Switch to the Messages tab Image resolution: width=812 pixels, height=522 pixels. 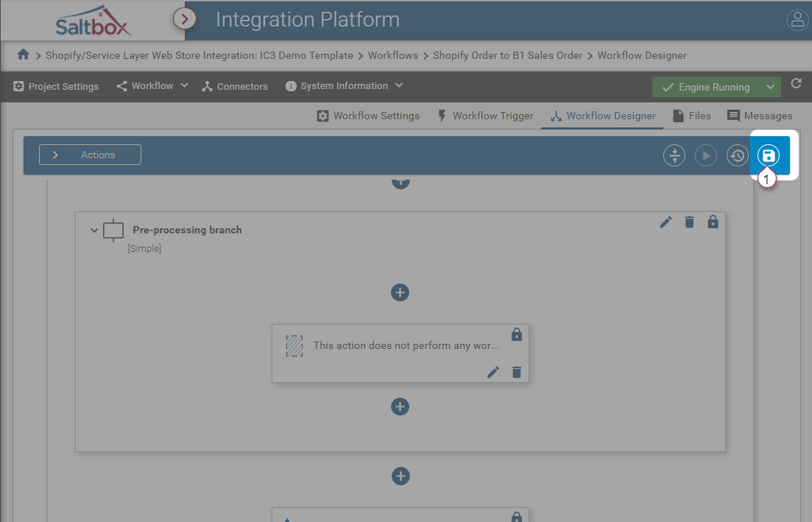pos(760,116)
